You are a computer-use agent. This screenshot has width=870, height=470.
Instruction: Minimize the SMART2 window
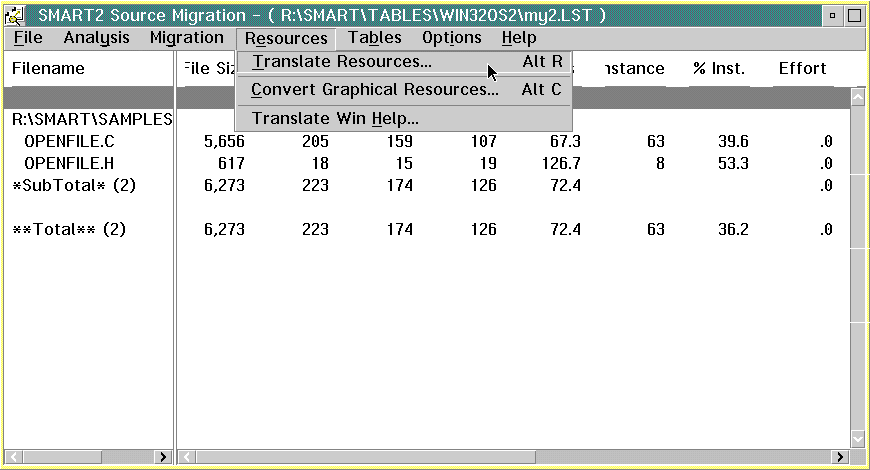click(834, 15)
